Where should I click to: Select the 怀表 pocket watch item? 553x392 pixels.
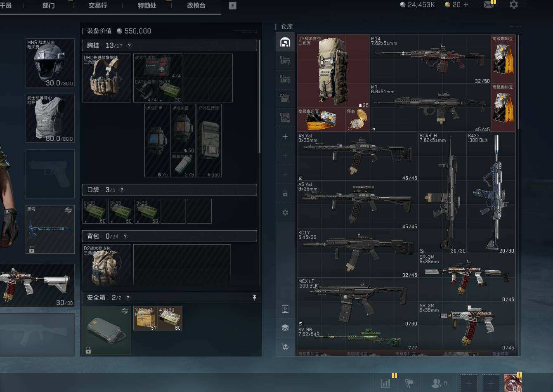358,120
